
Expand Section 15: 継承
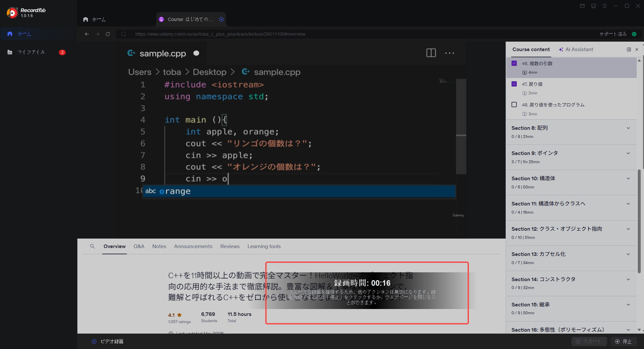572,308
